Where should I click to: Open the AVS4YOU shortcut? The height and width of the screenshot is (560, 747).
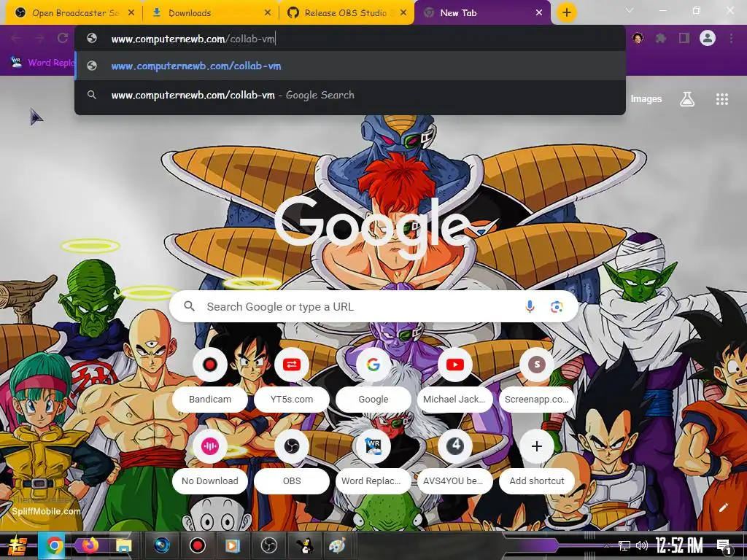tap(455, 462)
